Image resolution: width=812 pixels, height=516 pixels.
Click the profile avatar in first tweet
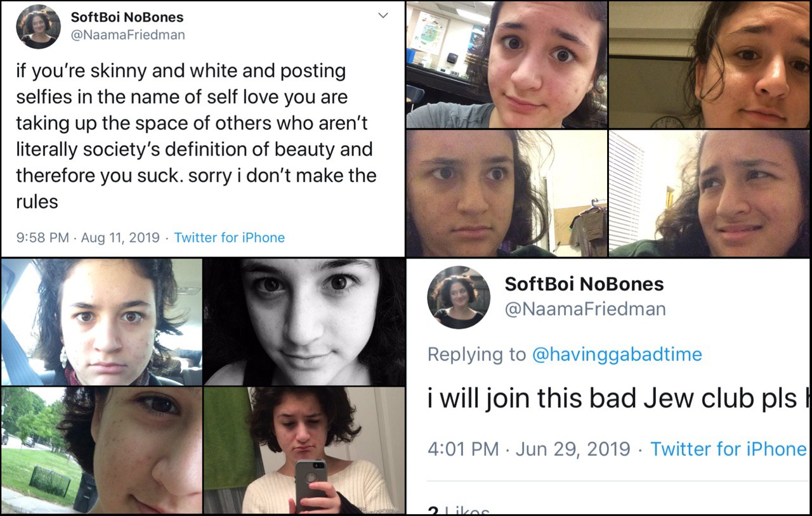click(39, 27)
